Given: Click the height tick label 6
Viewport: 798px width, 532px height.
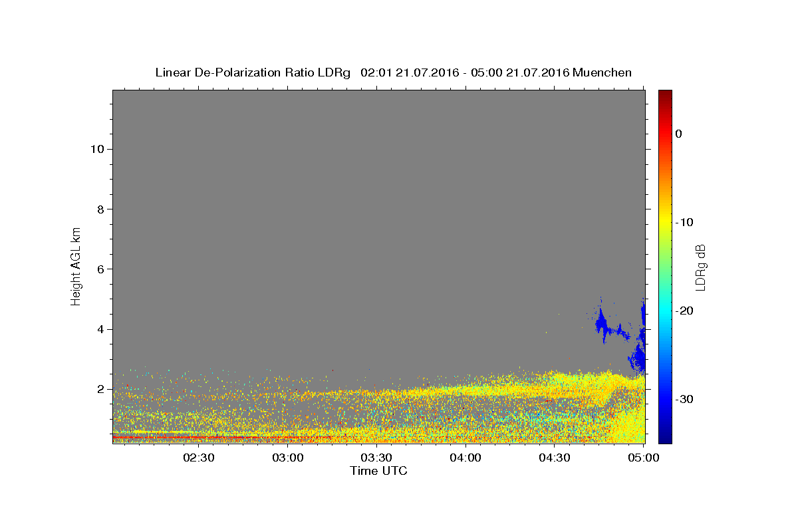Looking at the screenshot, I should point(99,269).
